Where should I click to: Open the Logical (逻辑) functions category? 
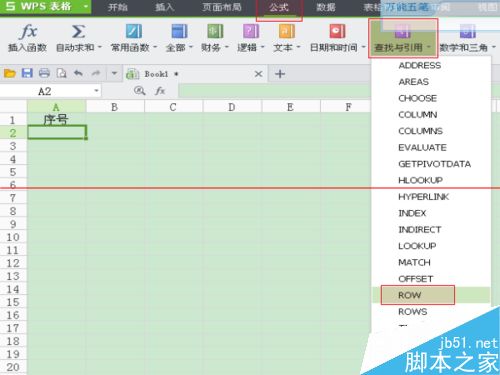coord(251,38)
